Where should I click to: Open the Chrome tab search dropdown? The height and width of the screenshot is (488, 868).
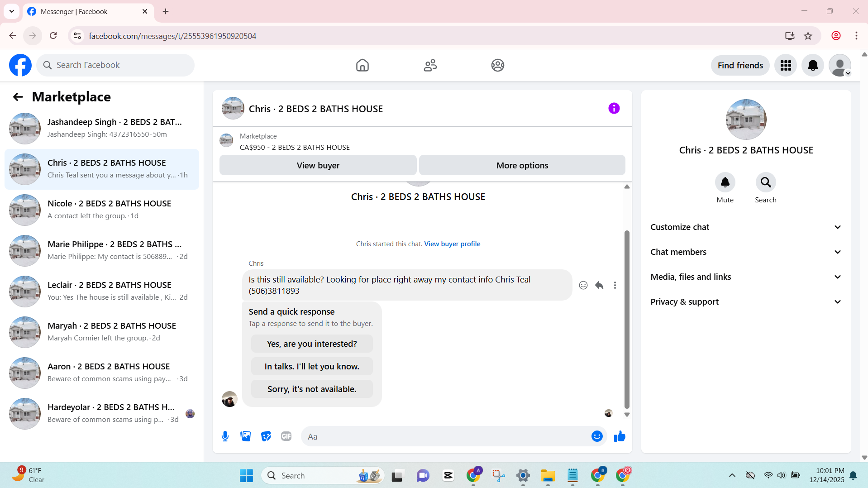12,11
